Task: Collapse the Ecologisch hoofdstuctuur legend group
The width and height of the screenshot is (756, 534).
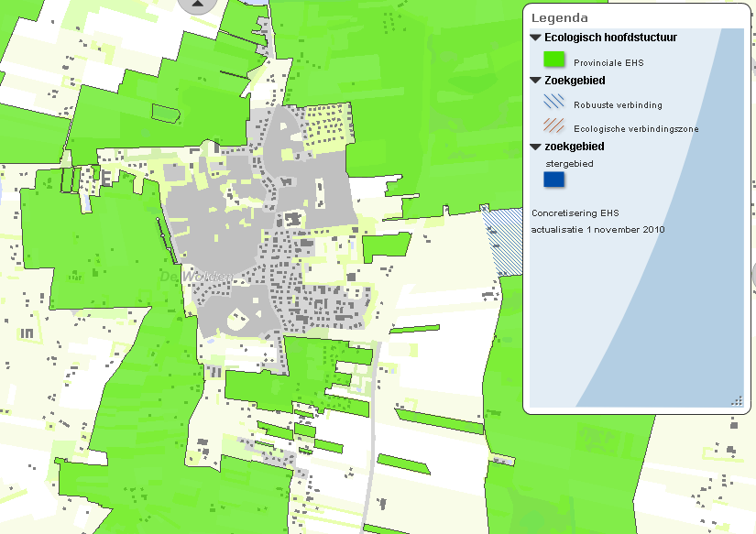Action: coord(536,38)
